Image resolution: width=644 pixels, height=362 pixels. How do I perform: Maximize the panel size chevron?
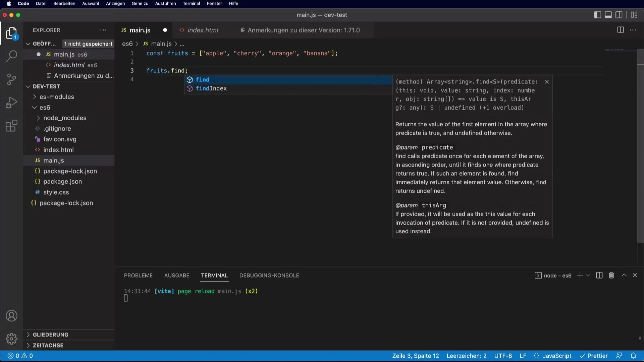pos(624,275)
